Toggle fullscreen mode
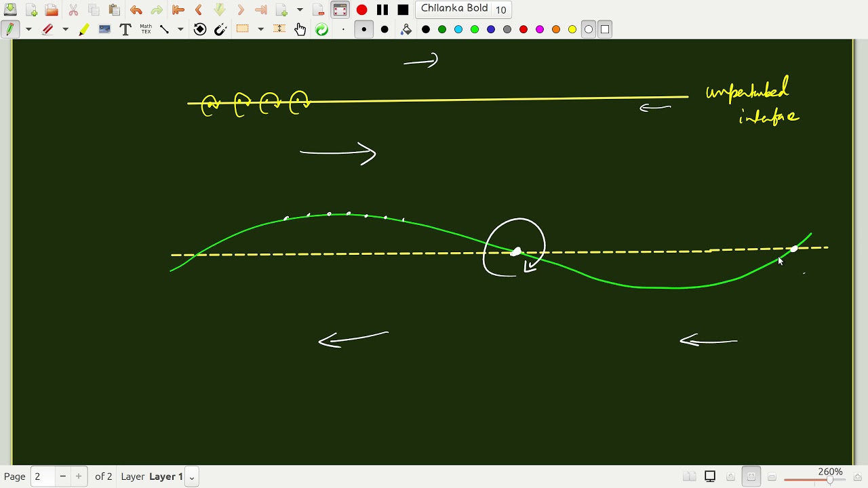868x488 pixels. [340, 9]
